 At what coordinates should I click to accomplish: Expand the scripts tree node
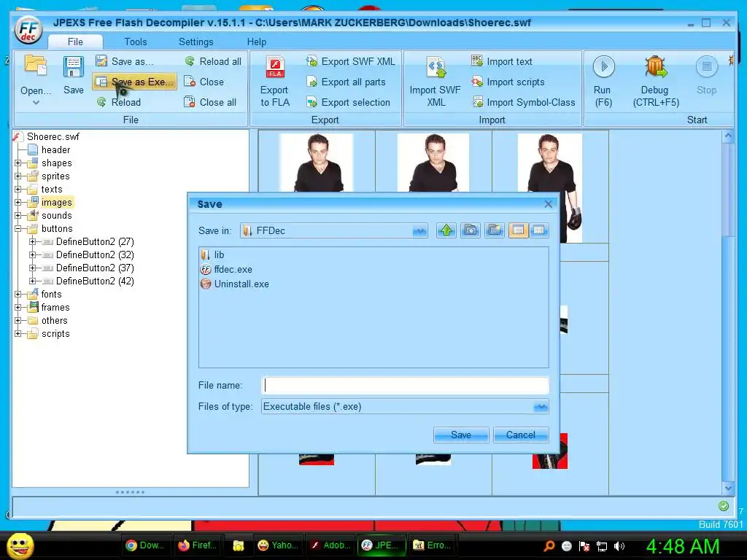tap(18, 334)
